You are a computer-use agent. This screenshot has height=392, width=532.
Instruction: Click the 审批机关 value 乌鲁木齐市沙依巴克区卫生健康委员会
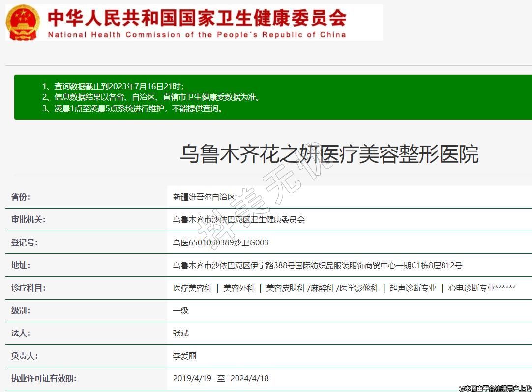click(238, 219)
